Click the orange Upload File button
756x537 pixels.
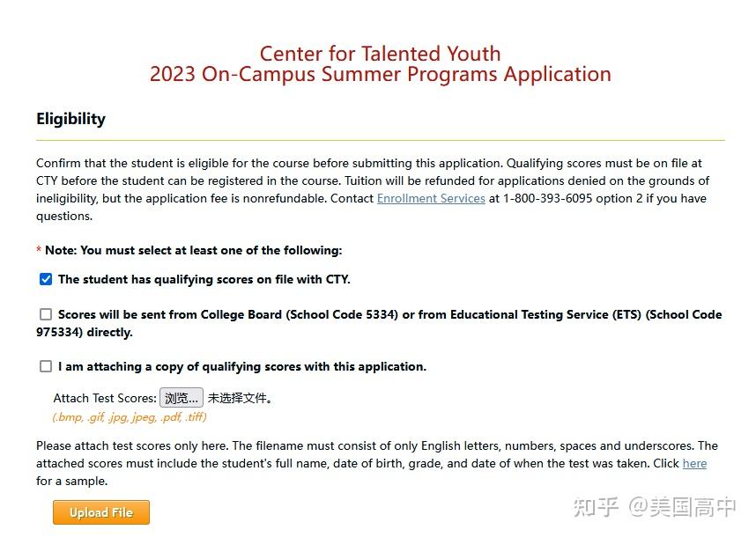(101, 512)
